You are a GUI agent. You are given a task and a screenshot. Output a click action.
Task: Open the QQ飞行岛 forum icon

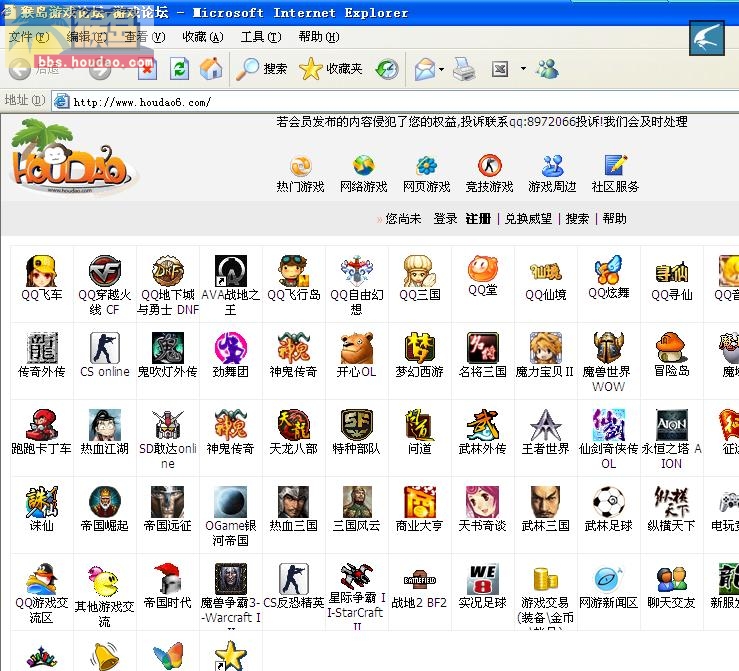click(294, 271)
